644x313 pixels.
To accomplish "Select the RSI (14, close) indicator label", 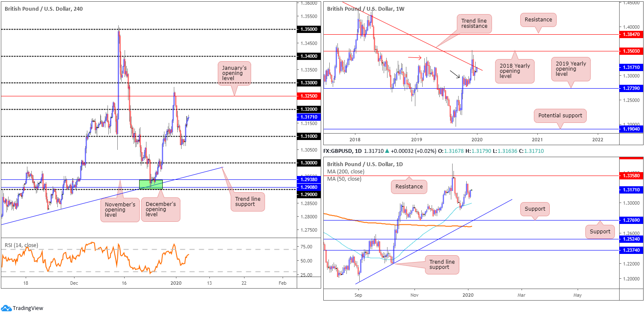I will pyautogui.click(x=21, y=245).
